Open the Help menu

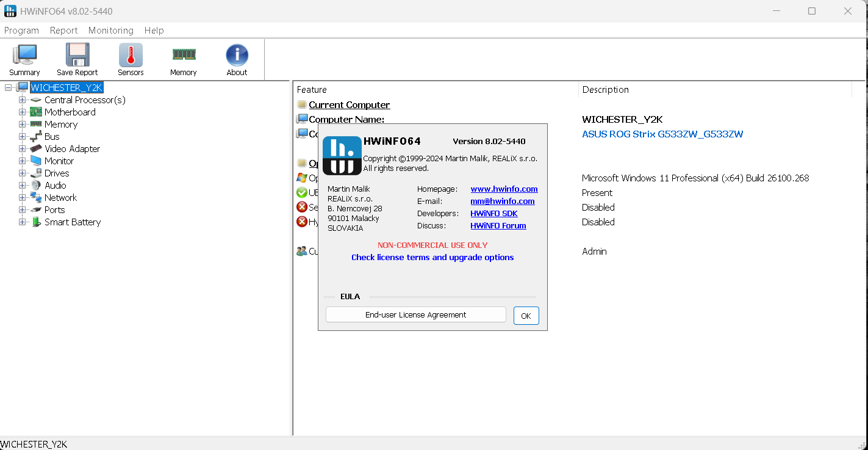pyautogui.click(x=154, y=31)
